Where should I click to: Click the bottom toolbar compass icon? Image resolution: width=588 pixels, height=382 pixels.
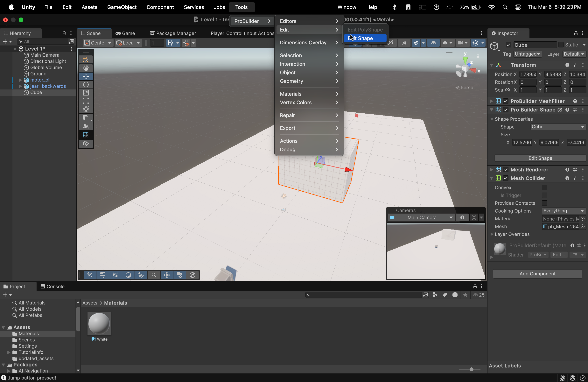tap(192, 275)
